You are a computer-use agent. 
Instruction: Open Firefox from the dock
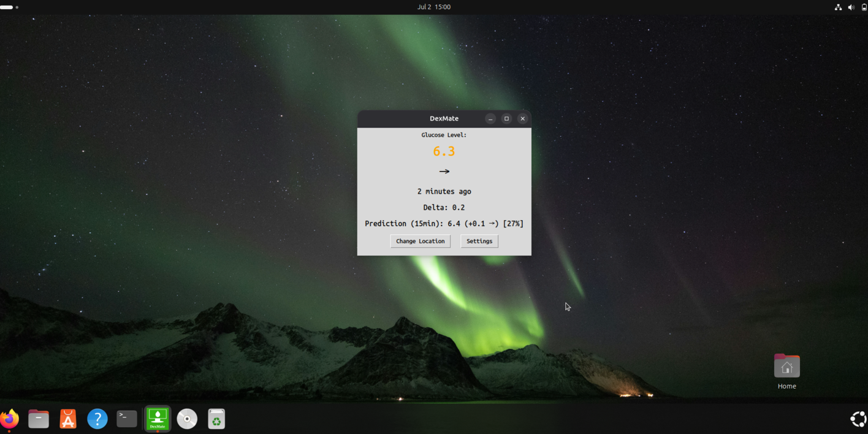click(9, 419)
